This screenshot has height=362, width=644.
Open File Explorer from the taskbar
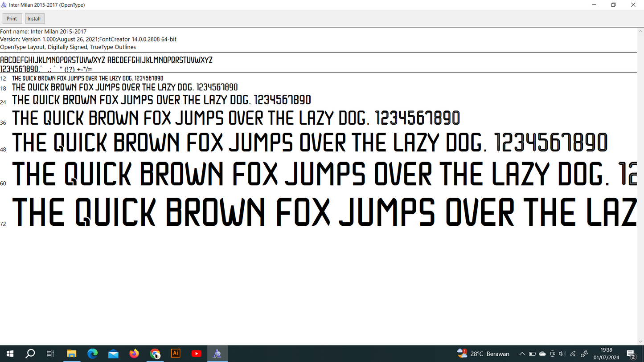pyautogui.click(x=72, y=354)
